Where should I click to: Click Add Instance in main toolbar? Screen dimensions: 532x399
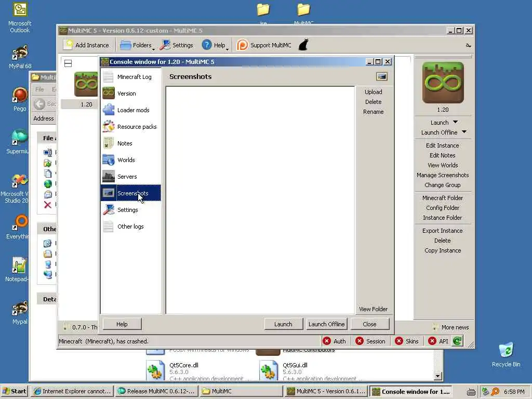click(x=87, y=45)
